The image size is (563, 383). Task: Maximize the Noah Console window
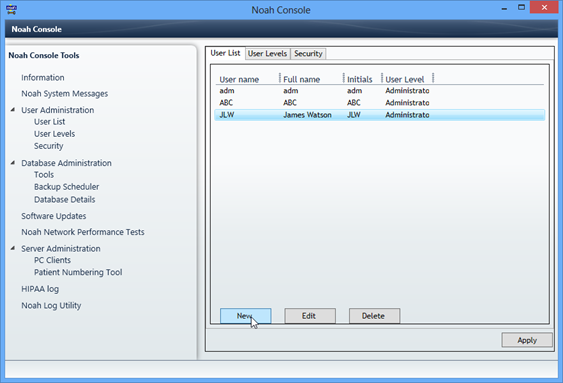tap(521, 7)
